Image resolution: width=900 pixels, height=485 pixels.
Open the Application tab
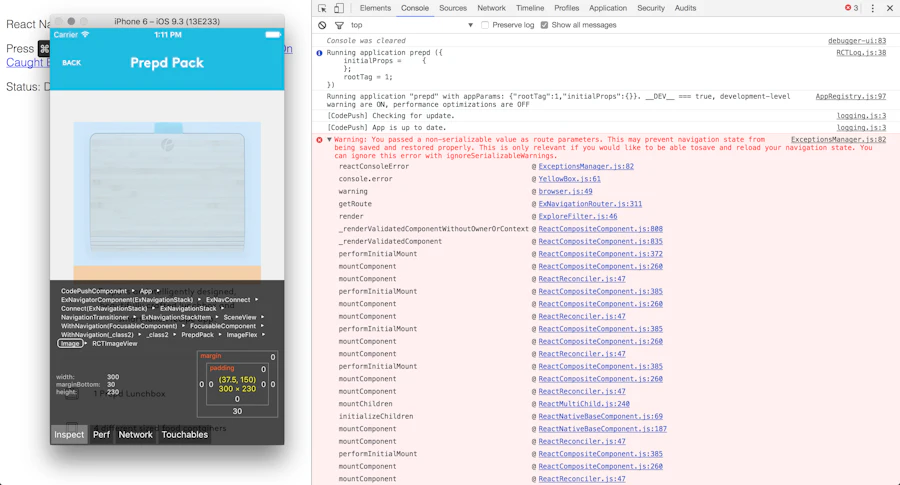point(608,8)
